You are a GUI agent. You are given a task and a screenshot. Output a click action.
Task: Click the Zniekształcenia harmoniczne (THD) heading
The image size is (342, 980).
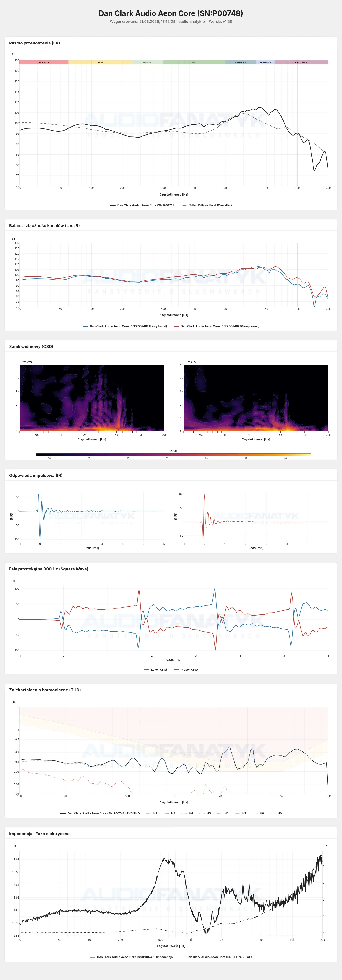coord(45,690)
